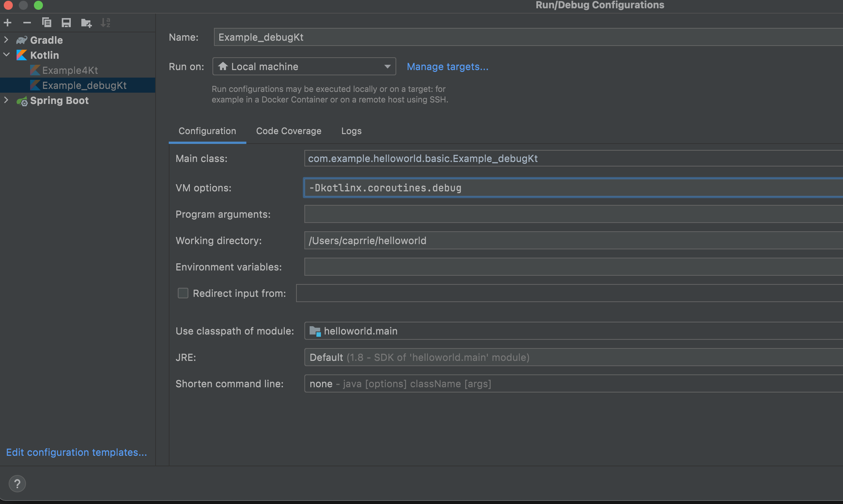
Task: Click the Manage targets link
Action: [447, 67]
